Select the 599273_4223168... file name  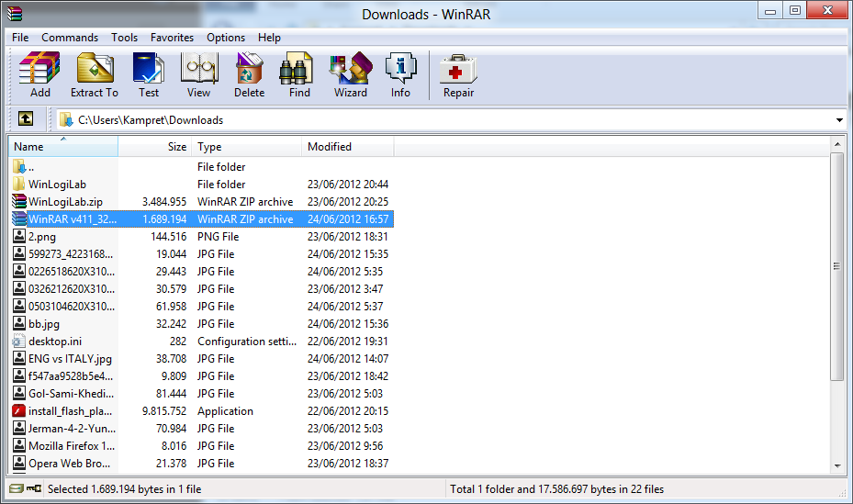[x=71, y=254]
